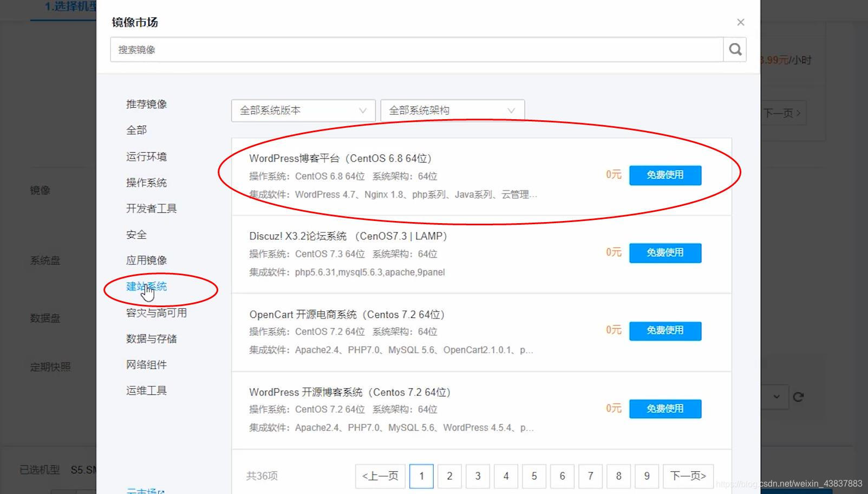Select 推荐镜像 category

(146, 104)
